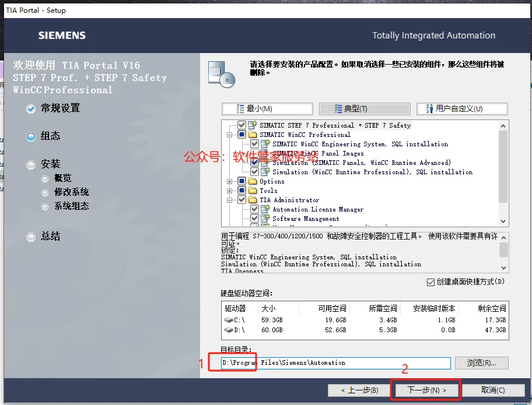Viewport: 532px width, 405px height.
Task: Click the C:\ drive icon
Action: point(229,319)
